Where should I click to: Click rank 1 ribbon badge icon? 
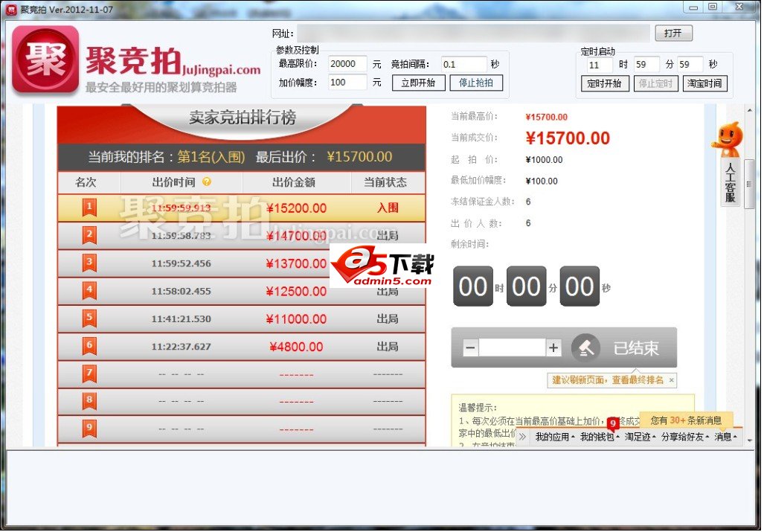[90, 208]
